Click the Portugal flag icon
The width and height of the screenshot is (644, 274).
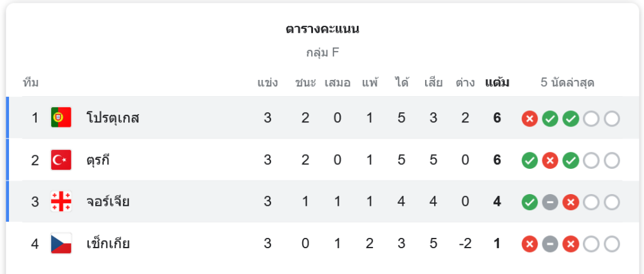(61, 118)
